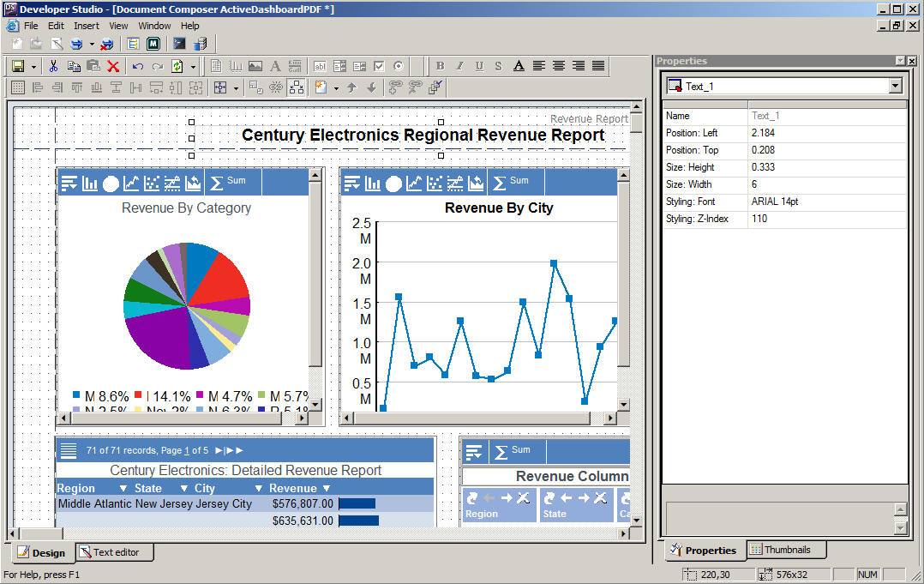
Task: Switch to the Text editor tab
Action: pyautogui.click(x=116, y=552)
